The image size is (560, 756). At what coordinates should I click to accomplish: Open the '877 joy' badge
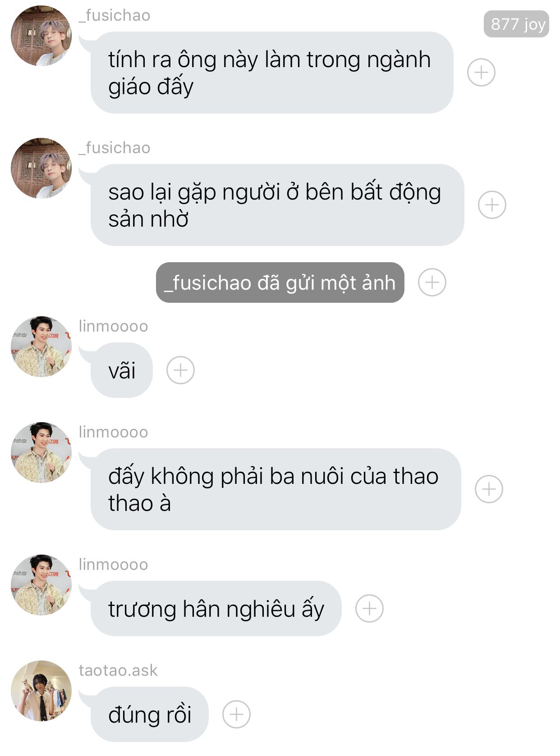coord(516,24)
